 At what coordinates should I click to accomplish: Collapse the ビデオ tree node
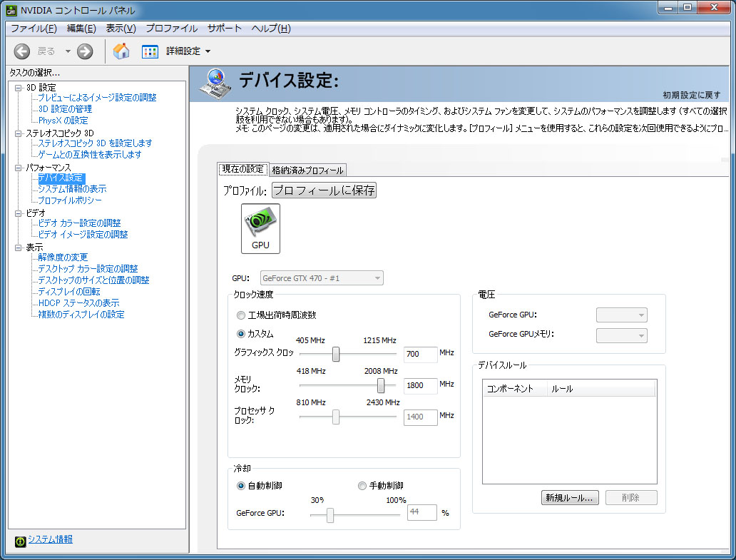click(19, 213)
